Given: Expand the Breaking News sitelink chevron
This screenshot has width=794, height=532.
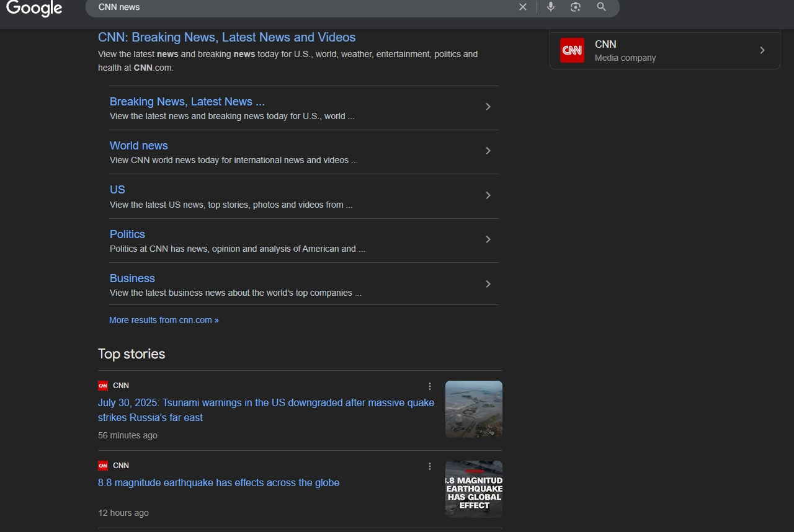Looking at the screenshot, I should [x=488, y=107].
